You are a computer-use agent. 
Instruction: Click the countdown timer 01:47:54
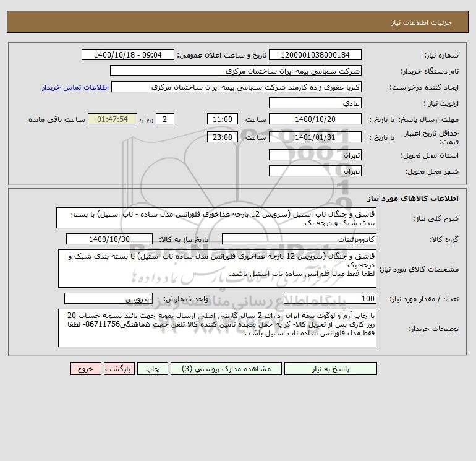[x=113, y=119]
